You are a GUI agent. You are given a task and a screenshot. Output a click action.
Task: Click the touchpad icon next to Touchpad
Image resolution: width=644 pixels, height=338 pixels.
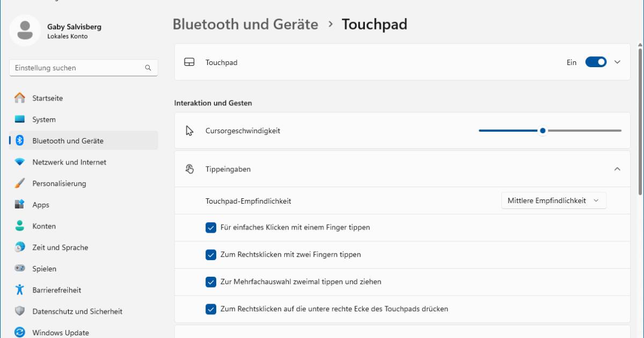pos(189,62)
